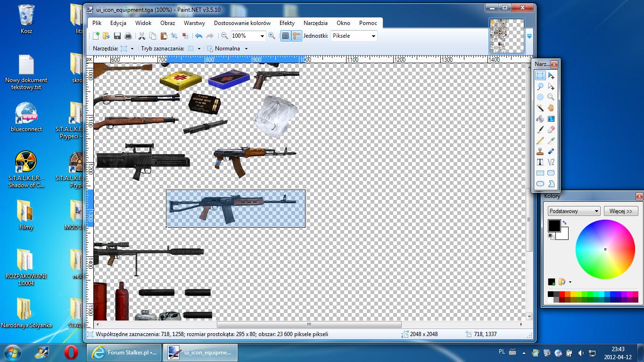
Task: Select the Rectangle shape tool
Action: (x=540, y=173)
